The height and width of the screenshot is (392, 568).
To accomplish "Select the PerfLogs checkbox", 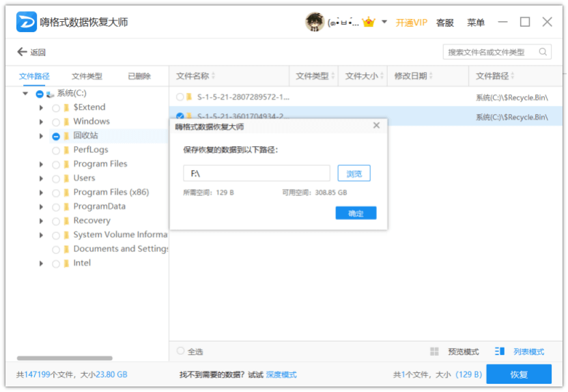I will click(x=56, y=150).
